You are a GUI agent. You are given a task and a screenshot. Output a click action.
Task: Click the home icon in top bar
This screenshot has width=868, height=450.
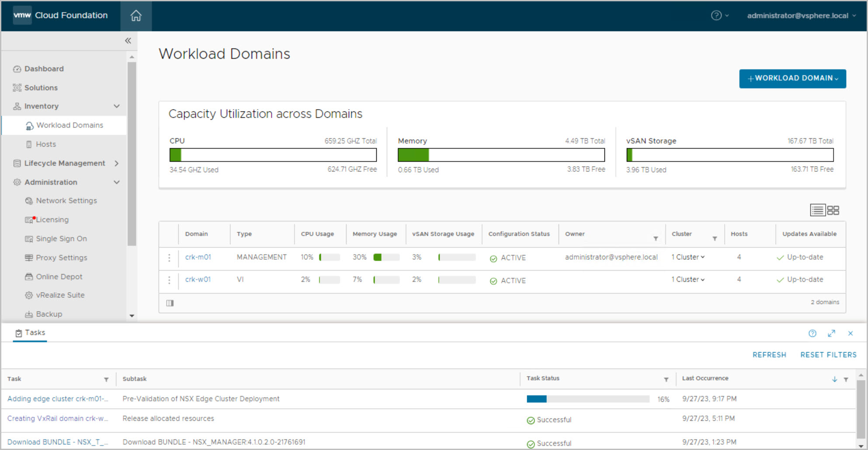[x=136, y=16]
